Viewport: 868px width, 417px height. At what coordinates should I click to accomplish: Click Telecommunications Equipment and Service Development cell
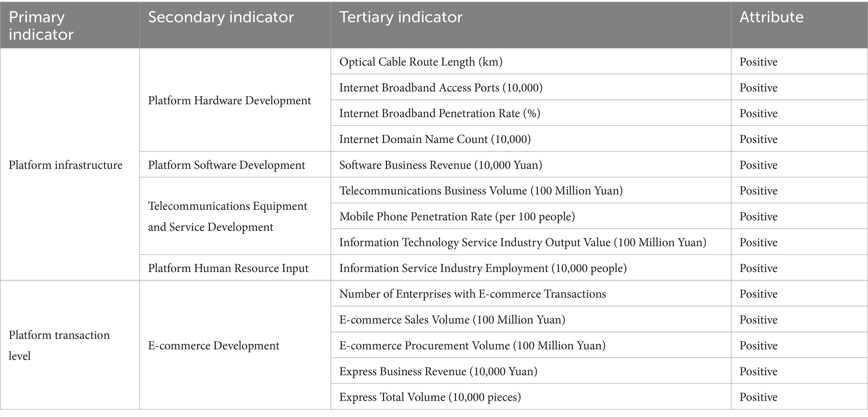point(228,216)
